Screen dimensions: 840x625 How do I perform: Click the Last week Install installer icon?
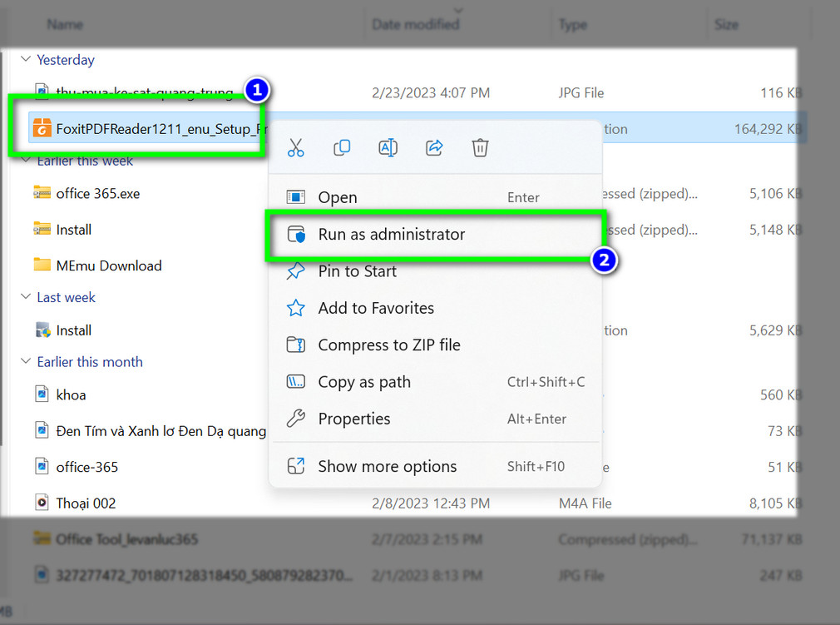coord(42,330)
